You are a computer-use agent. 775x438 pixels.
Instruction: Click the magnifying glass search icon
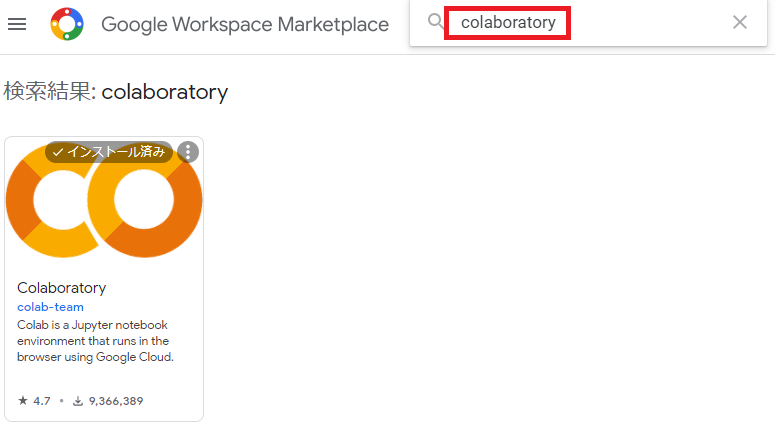tap(435, 21)
